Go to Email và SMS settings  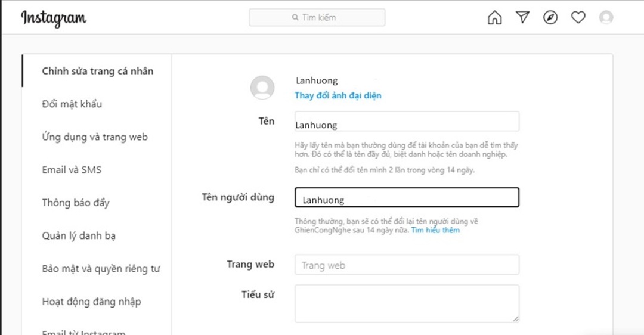[72, 170]
